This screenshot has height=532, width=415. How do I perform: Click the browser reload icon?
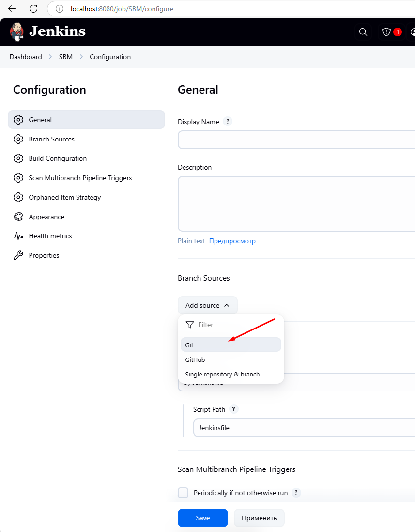[33, 9]
